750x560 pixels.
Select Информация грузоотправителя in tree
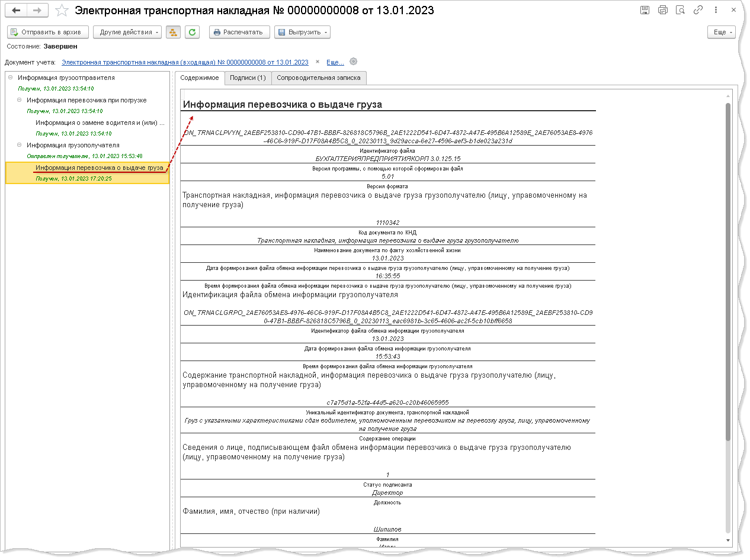[66, 78]
